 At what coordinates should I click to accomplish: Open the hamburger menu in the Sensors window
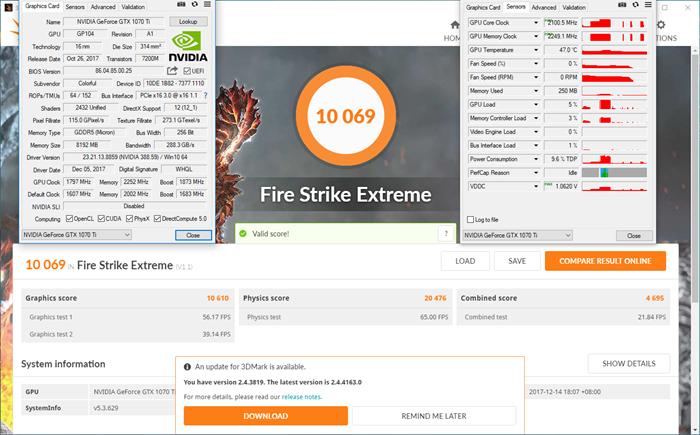tap(648, 5)
